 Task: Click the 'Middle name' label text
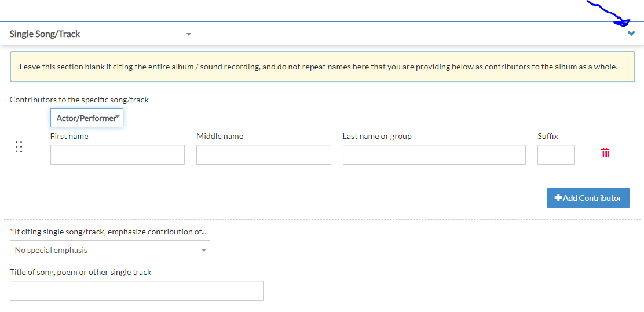219,136
